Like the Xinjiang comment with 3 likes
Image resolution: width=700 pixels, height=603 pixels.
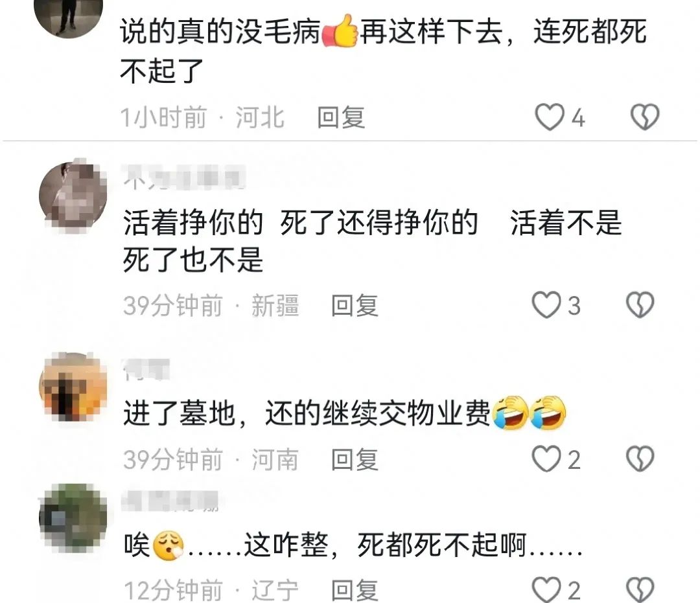[546, 305]
